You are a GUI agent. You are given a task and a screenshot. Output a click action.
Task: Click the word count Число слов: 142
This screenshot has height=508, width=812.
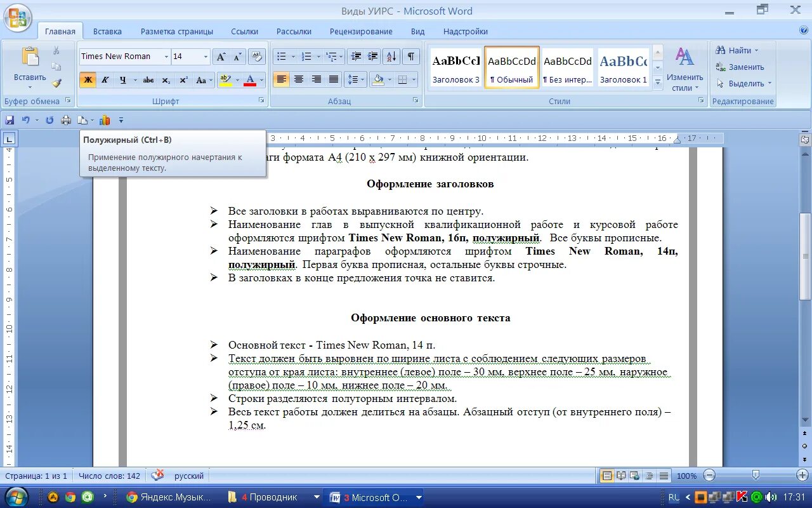click(x=110, y=476)
